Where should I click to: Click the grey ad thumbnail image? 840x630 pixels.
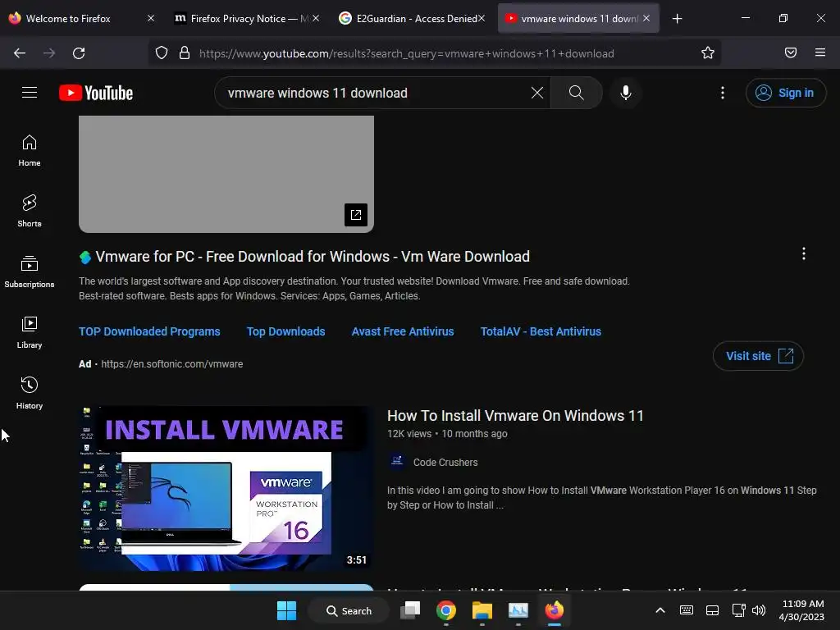(226, 174)
